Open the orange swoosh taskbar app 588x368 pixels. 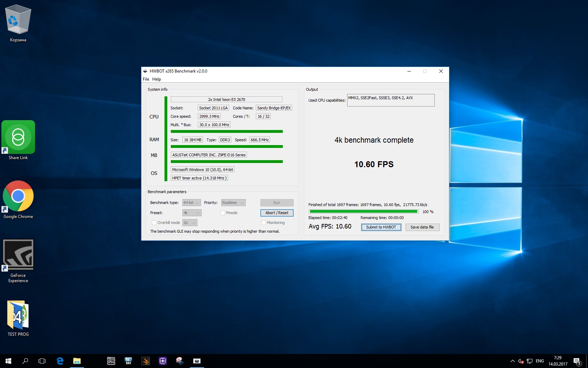[x=146, y=361]
